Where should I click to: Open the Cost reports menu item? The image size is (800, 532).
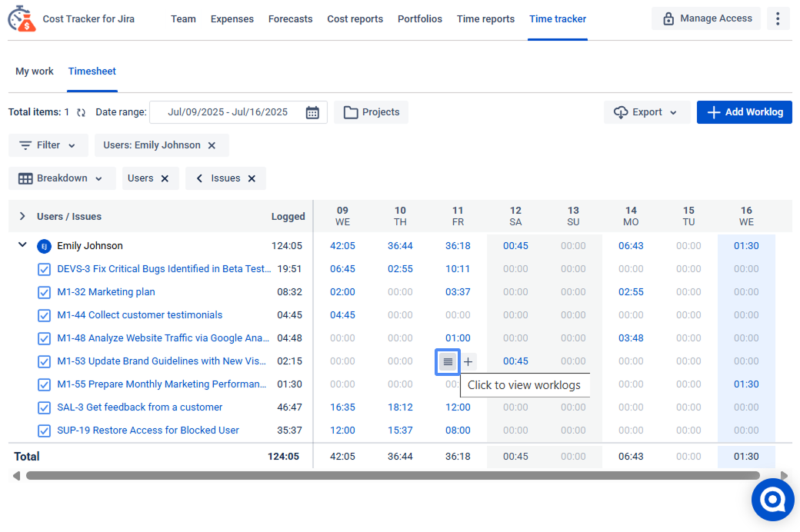(355, 18)
